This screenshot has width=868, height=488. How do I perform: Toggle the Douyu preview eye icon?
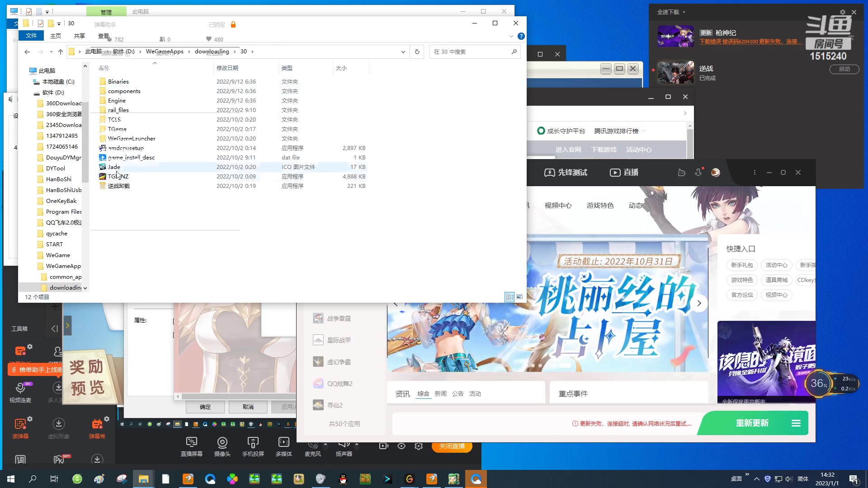click(x=401, y=446)
